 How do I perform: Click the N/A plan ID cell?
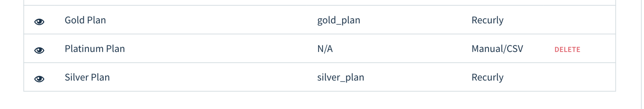point(325,49)
